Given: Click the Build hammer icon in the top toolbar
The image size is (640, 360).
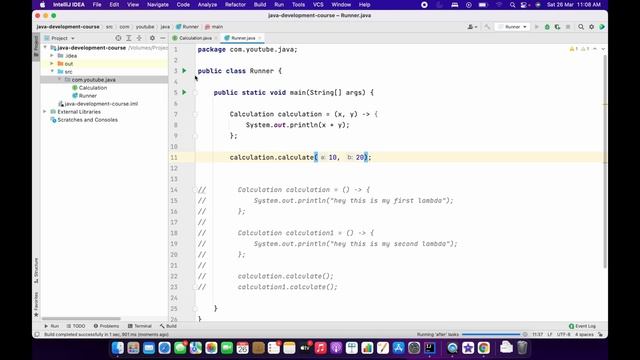Looking at the screenshot, I should (x=487, y=27).
